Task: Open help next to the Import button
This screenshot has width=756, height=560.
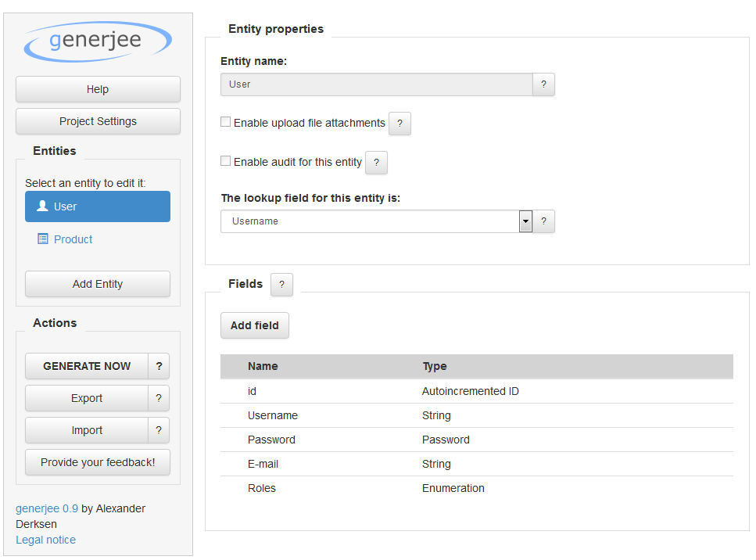Action: 159,430
